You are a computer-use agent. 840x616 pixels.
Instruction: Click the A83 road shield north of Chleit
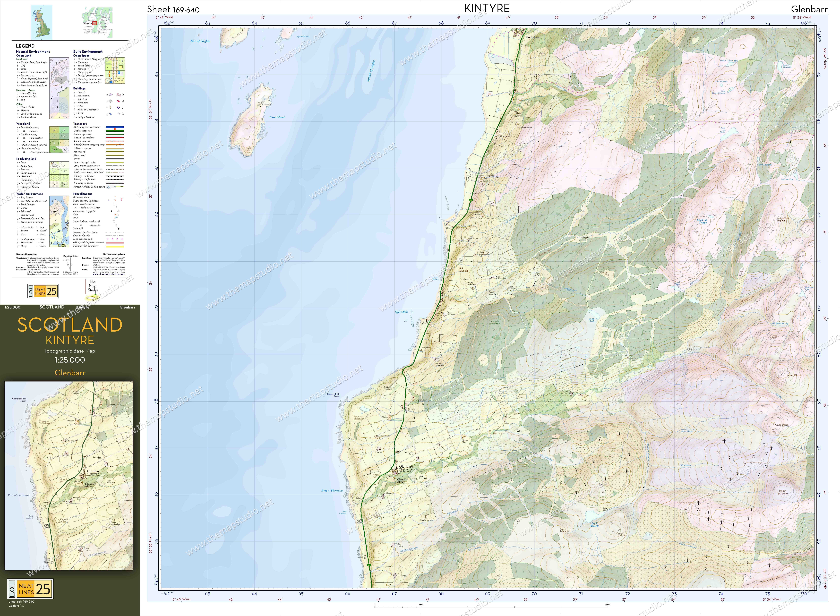pos(471,200)
